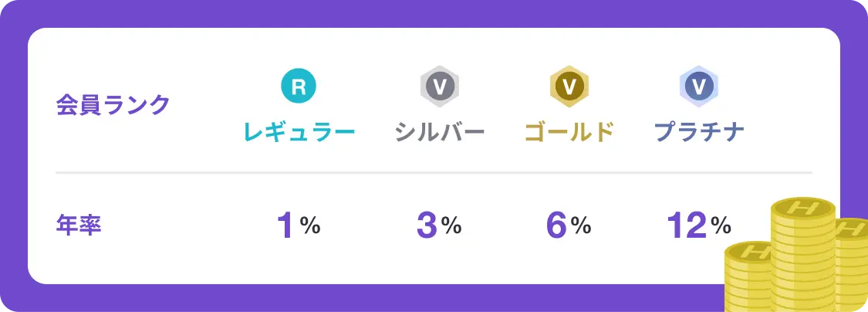Click the gold V Gold rank badge

569,86
